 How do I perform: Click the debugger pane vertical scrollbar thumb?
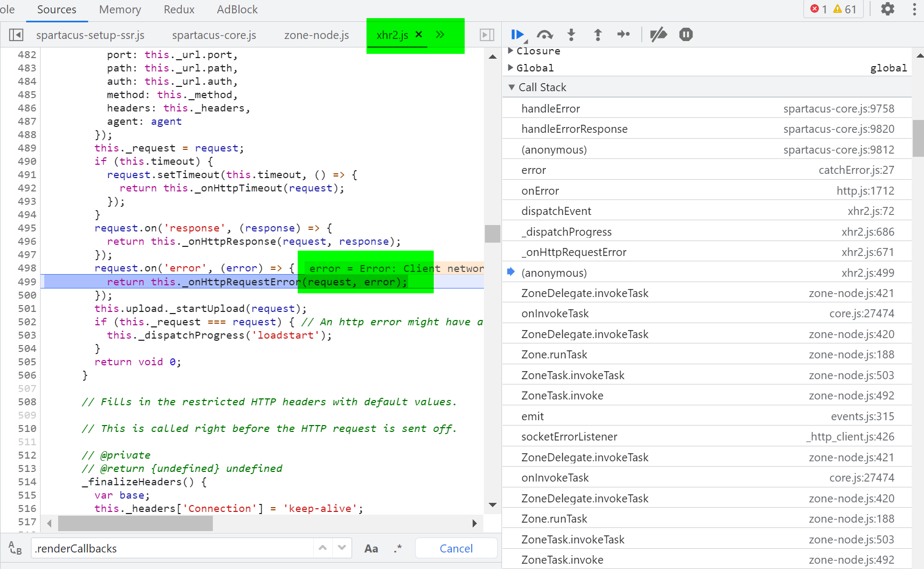pos(918,138)
